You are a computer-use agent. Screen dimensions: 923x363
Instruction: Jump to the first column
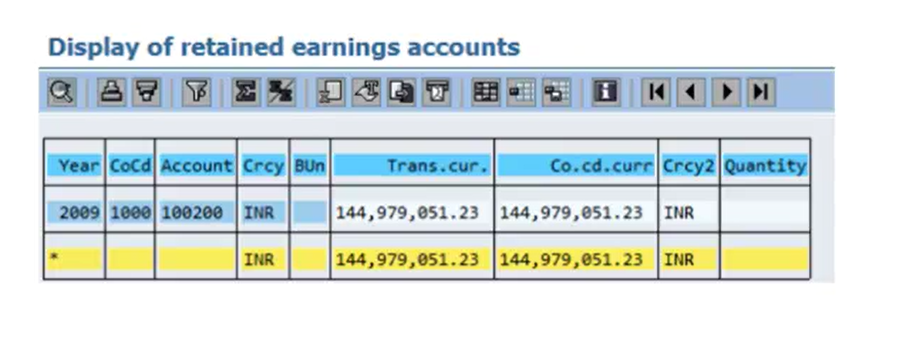tap(656, 92)
